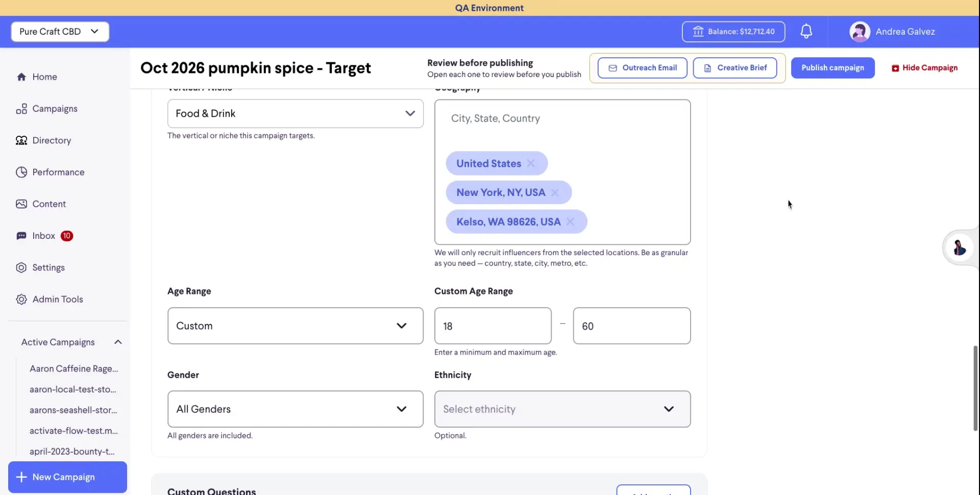This screenshot has width=980, height=495.
Task: Open Select ethnicity dropdown
Action: 562,409
